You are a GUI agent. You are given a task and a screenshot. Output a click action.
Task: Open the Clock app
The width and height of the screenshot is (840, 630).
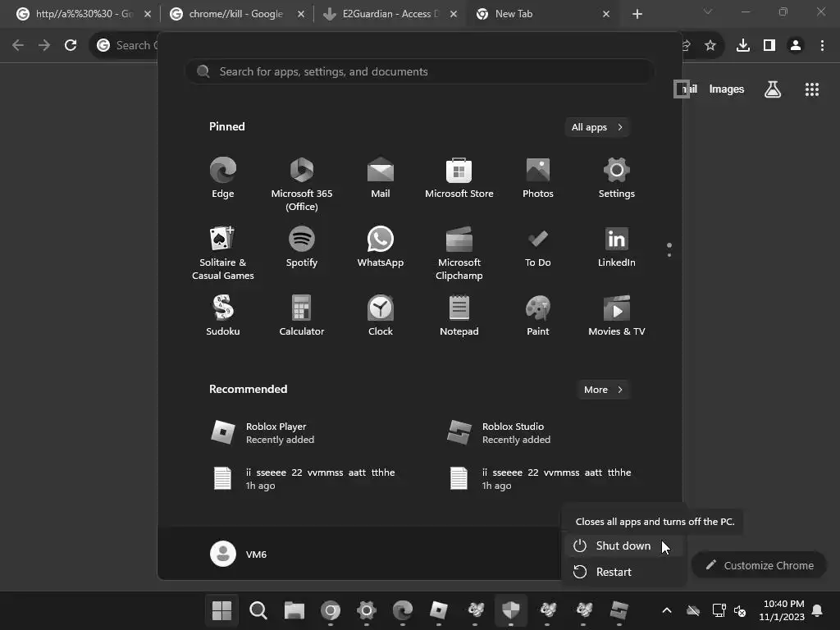[x=381, y=316]
